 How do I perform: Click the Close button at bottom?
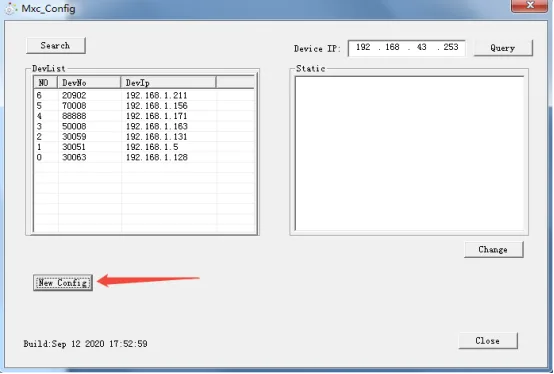pos(488,341)
